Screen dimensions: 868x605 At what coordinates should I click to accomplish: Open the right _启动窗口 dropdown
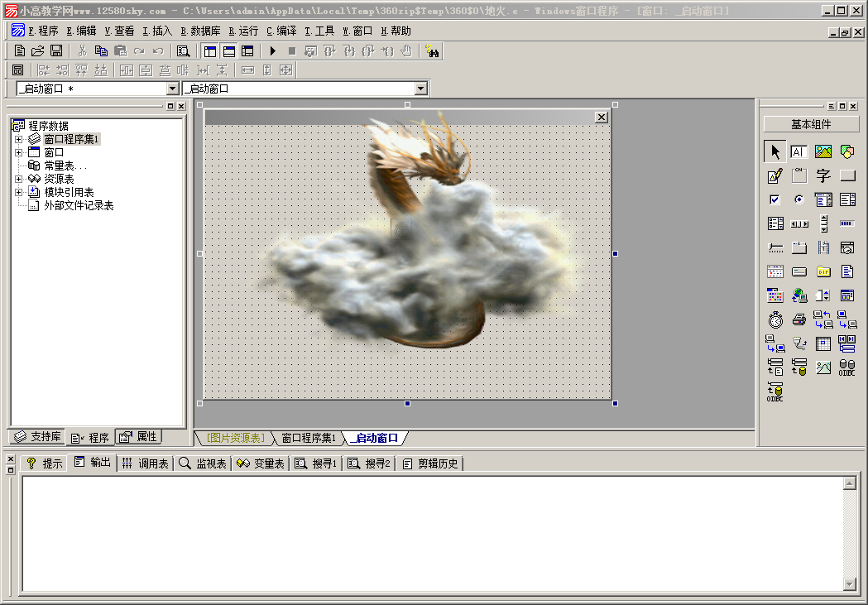[x=420, y=89]
